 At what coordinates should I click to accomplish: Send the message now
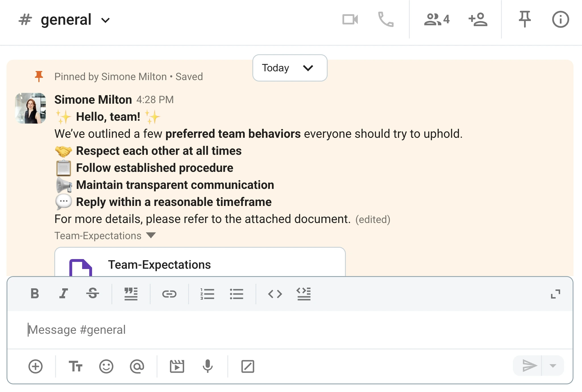coord(529,366)
